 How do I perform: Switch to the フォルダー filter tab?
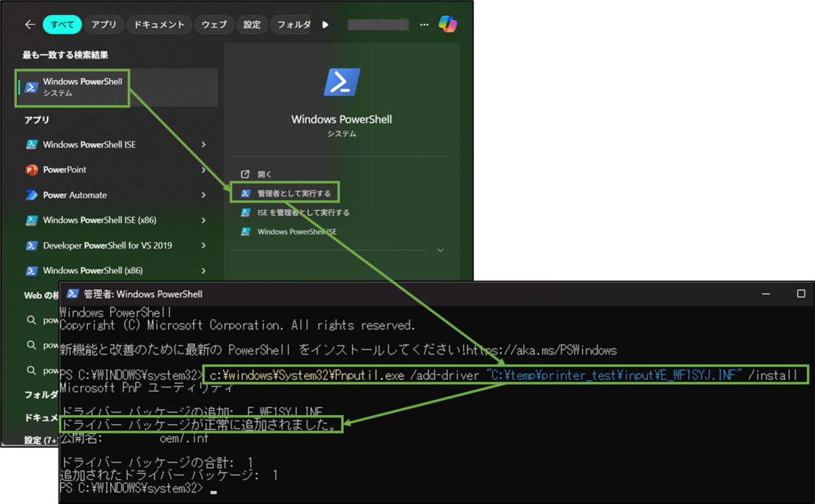(x=292, y=24)
